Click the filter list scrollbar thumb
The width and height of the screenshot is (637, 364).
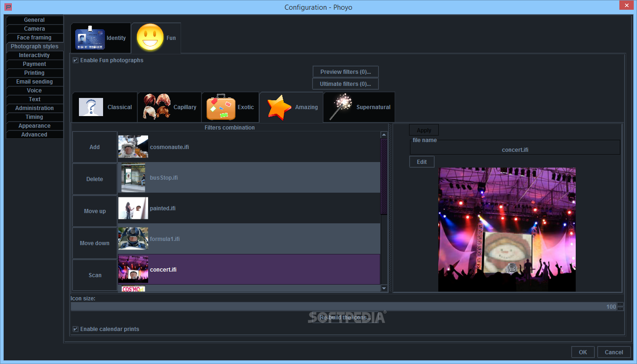tap(384, 176)
